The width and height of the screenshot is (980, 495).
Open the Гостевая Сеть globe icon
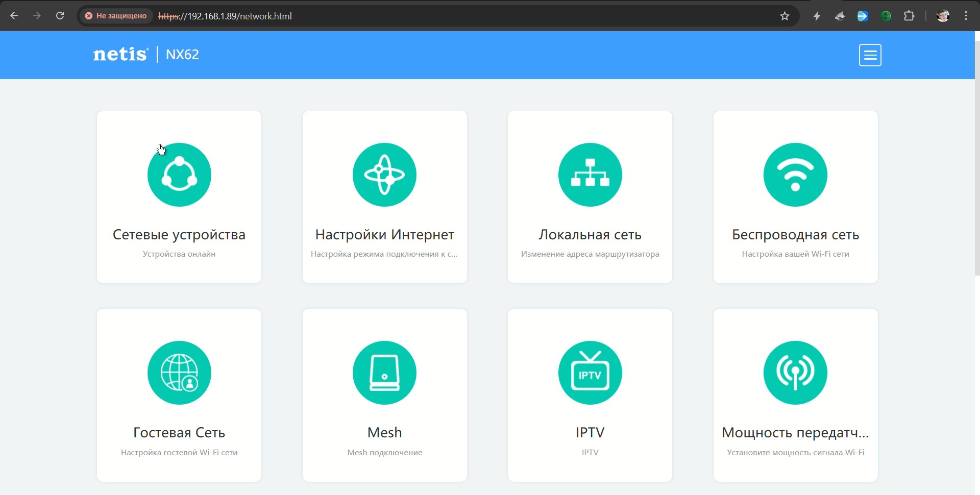[179, 373]
